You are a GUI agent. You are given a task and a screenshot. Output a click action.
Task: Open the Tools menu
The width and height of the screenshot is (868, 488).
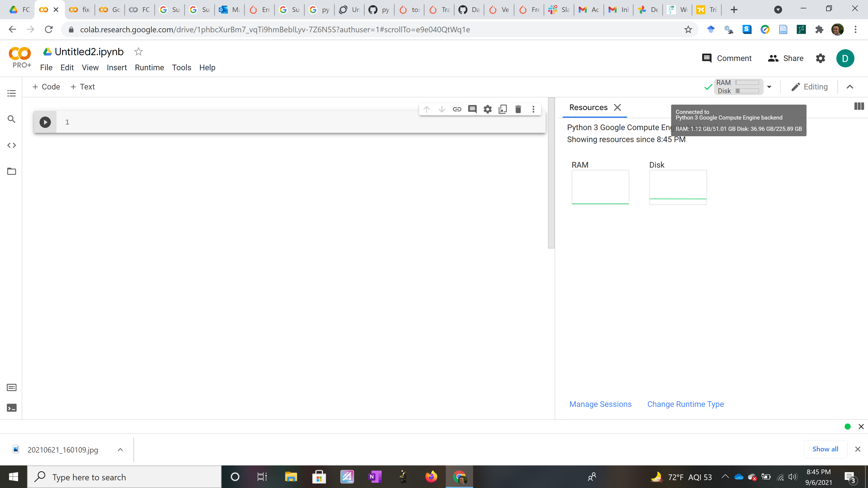pos(181,67)
